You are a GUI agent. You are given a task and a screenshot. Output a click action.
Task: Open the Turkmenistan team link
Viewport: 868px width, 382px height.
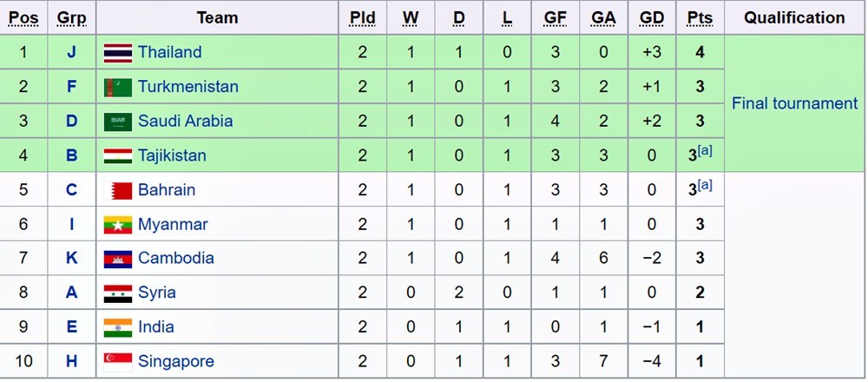(187, 88)
